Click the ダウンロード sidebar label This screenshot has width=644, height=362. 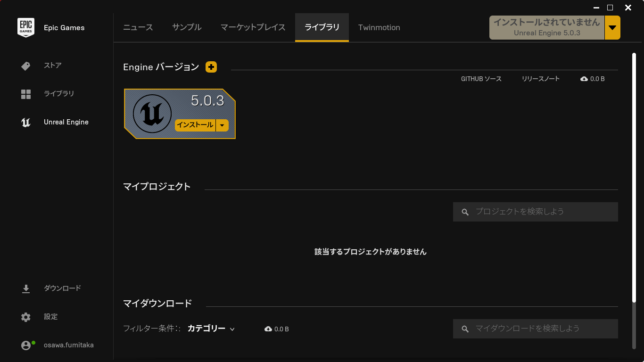pyautogui.click(x=62, y=288)
